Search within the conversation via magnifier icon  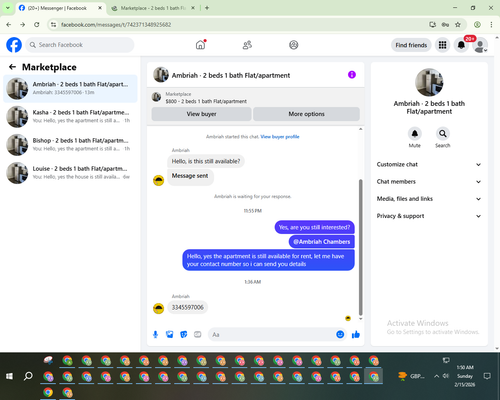click(442, 134)
